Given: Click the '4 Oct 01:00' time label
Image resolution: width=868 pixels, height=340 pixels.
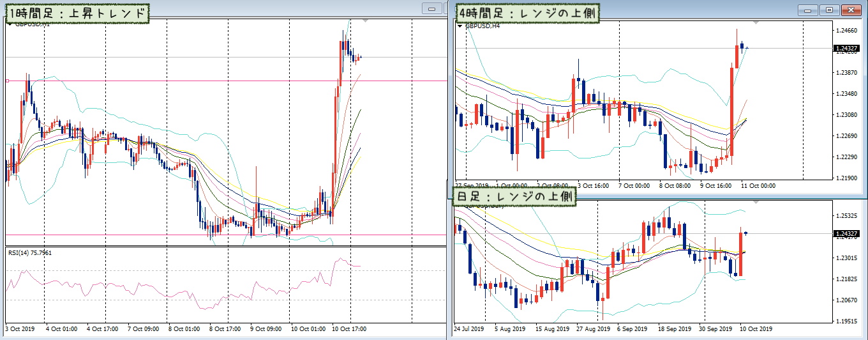Looking at the screenshot, I should (60, 329).
